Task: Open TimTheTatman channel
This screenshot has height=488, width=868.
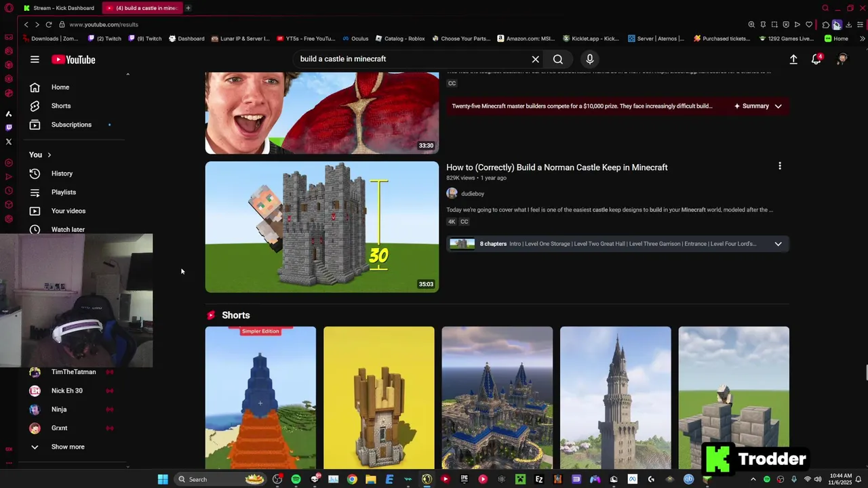Action: tap(75, 372)
